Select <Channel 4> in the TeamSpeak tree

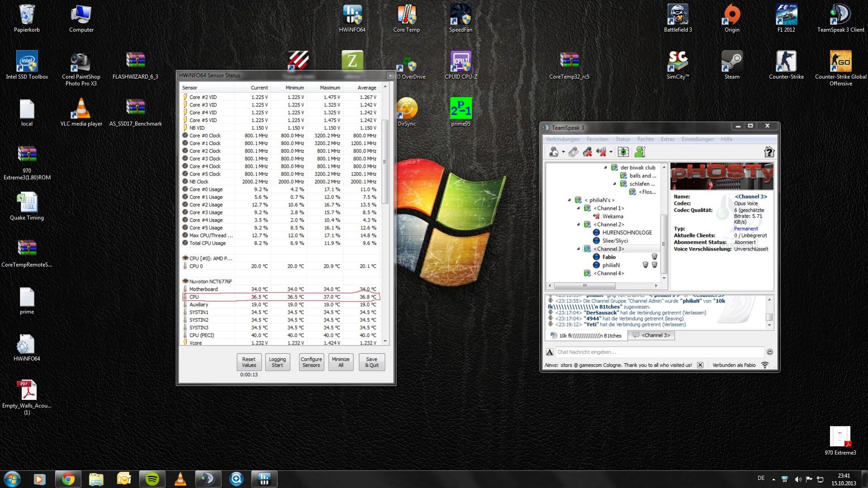click(608, 274)
